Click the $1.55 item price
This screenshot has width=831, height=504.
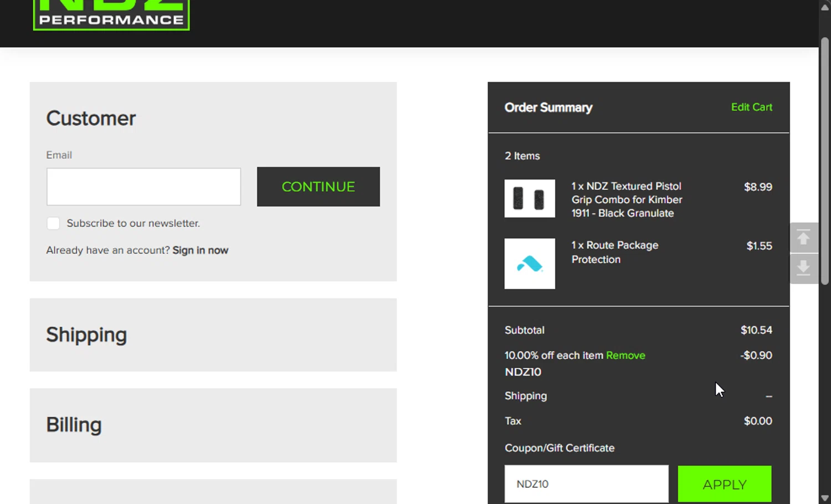tap(759, 246)
